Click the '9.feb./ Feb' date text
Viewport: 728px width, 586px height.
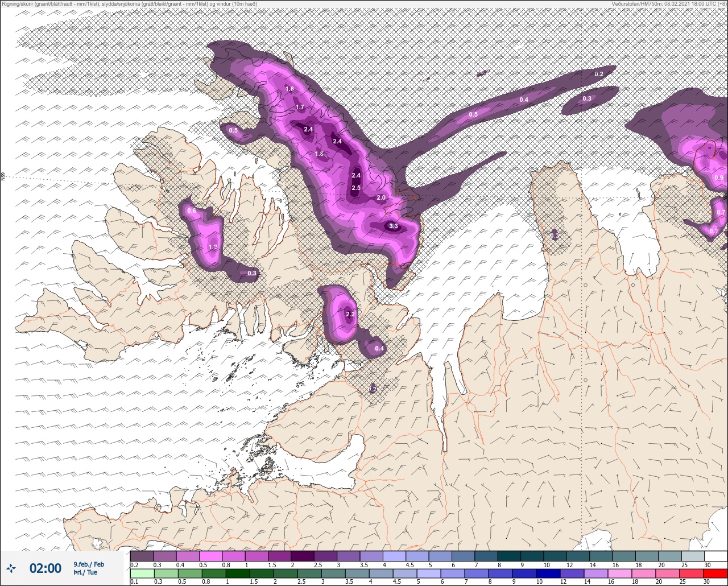coord(89,564)
